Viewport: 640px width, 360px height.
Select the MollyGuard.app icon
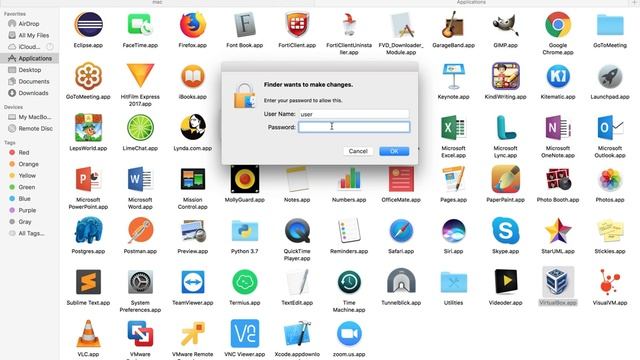(x=244, y=179)
